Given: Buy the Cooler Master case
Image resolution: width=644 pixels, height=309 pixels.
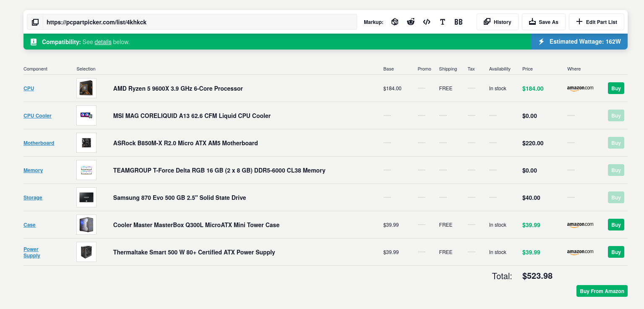Looking at the screenshot, I should point(616,225).
